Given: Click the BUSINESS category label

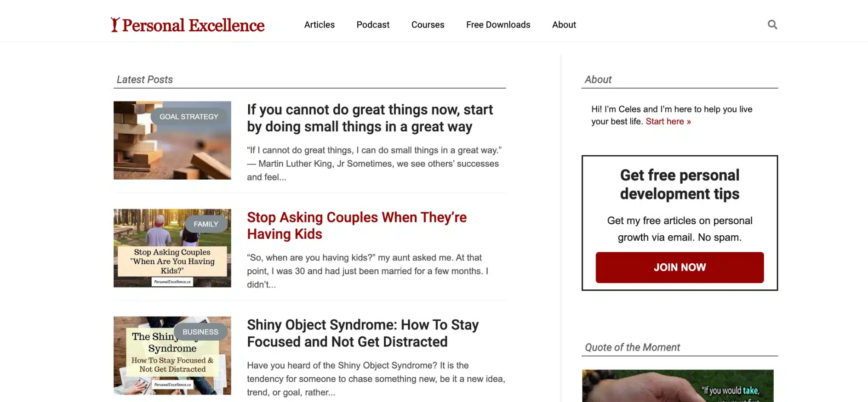Looking at the screenshot, I should pyautogui.click(x=200, y=332).
